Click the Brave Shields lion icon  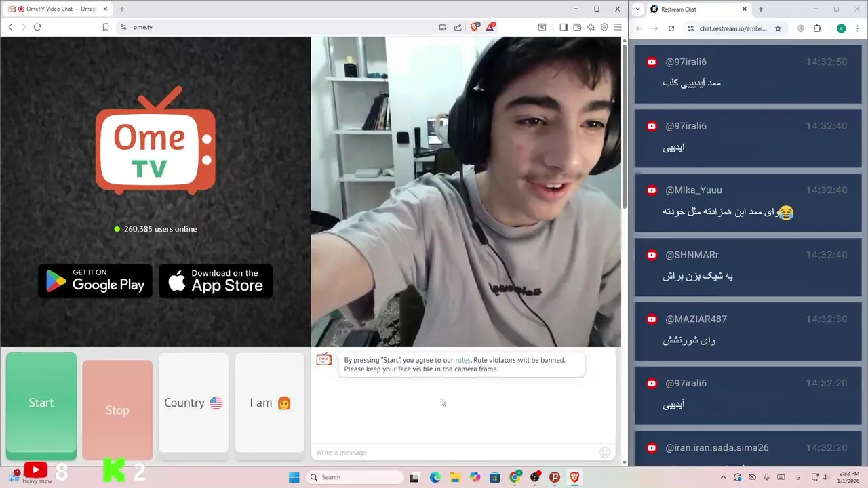click(x=475, y=27)
